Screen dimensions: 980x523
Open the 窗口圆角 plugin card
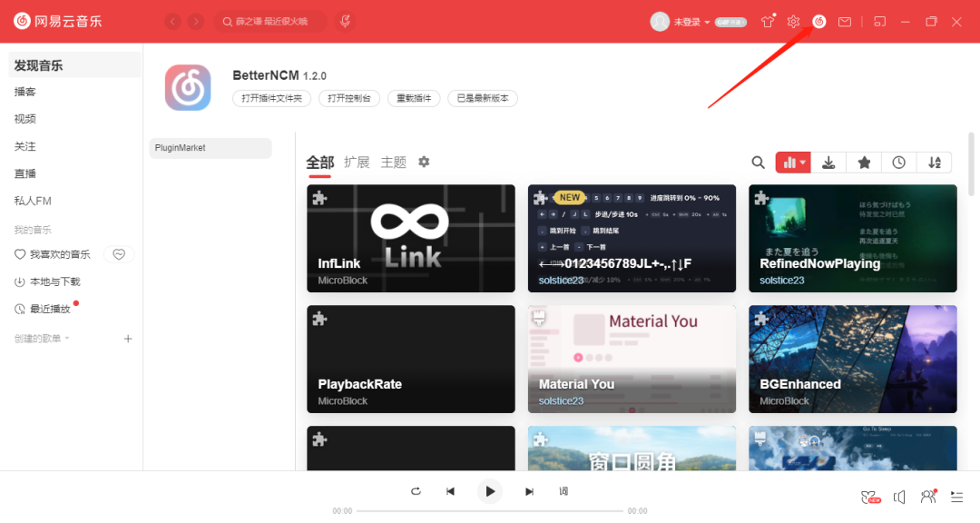(x=632, y=449)
